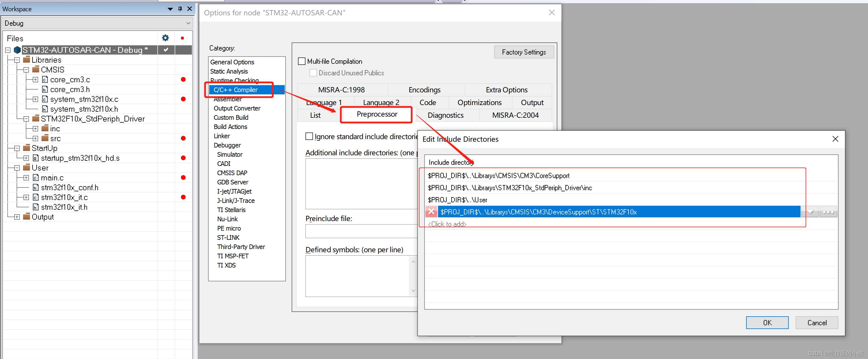Click the Defined symbols scrollbar down arrow

413,291
